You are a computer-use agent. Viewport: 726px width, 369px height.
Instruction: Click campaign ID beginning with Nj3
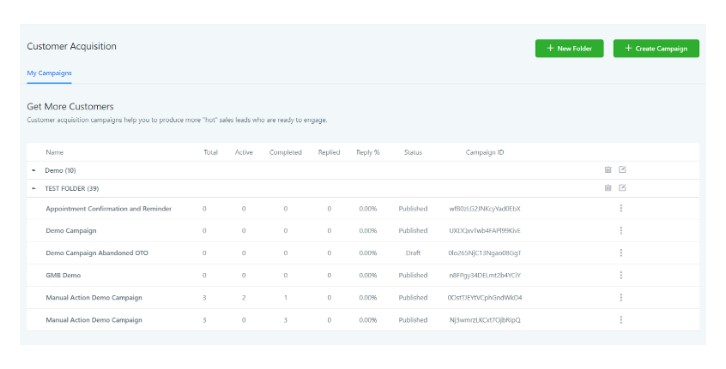(485, 319)
